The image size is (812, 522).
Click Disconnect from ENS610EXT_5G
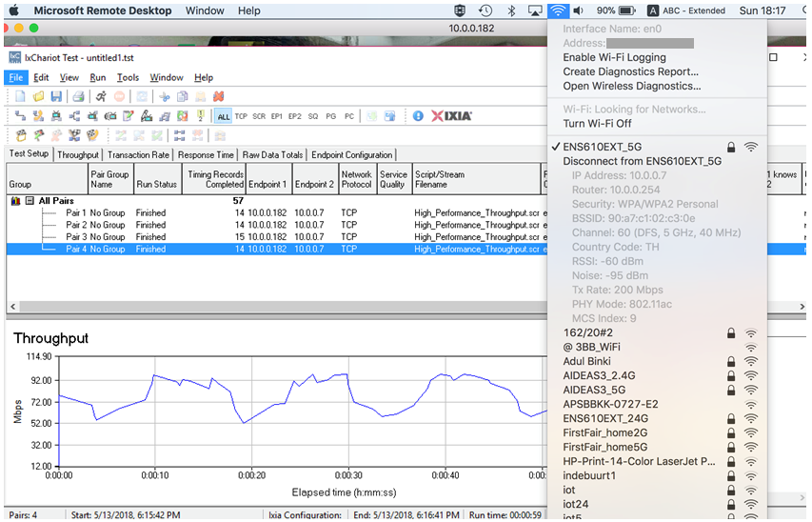(643, 161)
